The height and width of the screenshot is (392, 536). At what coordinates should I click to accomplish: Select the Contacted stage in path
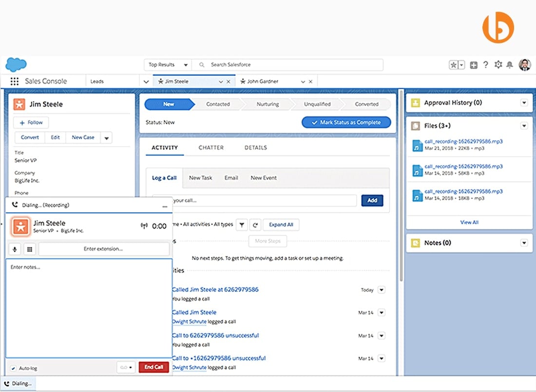218,104
